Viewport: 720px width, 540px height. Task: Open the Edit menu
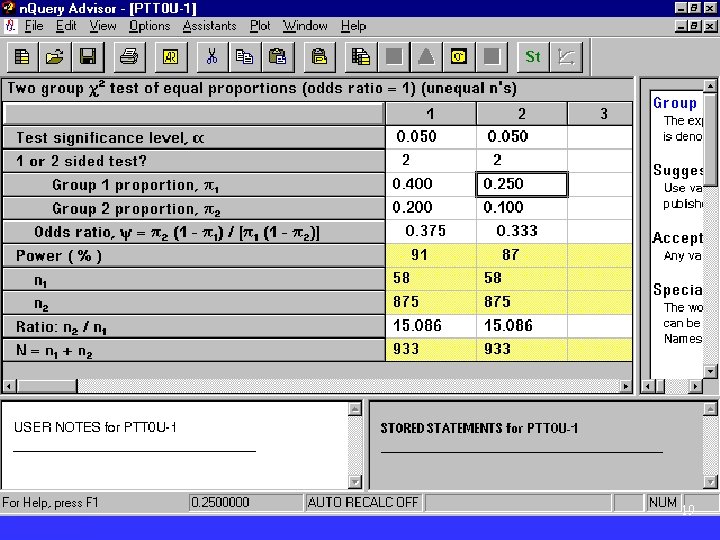66,26
